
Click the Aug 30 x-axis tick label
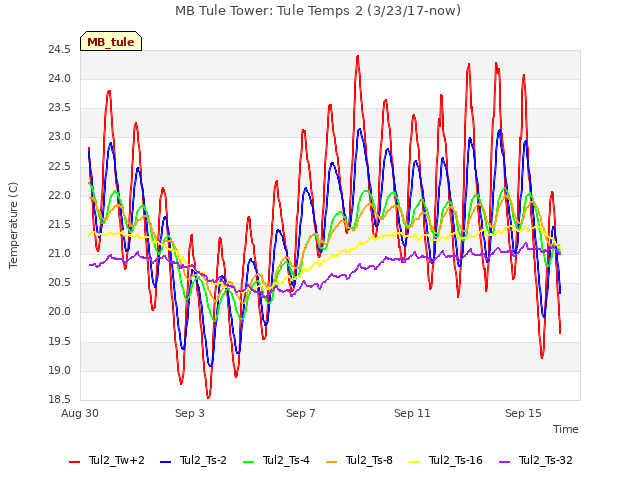click(80, 413)
